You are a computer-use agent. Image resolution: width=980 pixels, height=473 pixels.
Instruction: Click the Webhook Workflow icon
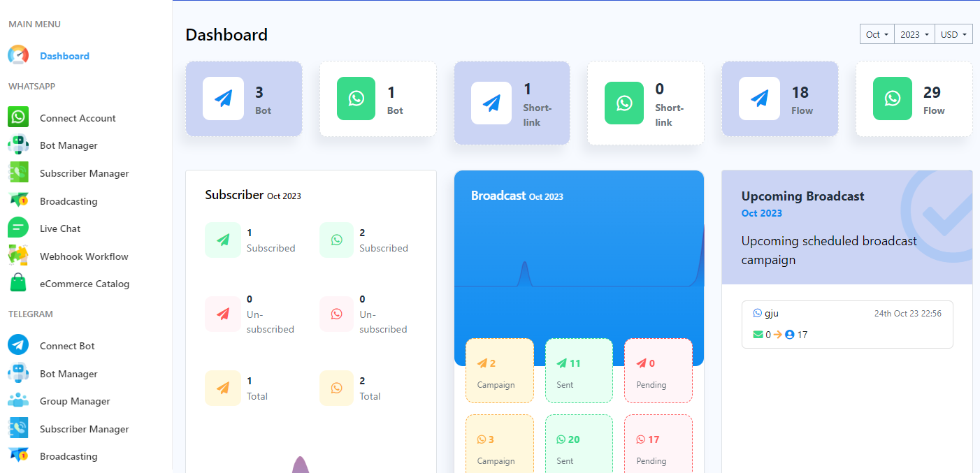tap(18, 256)
